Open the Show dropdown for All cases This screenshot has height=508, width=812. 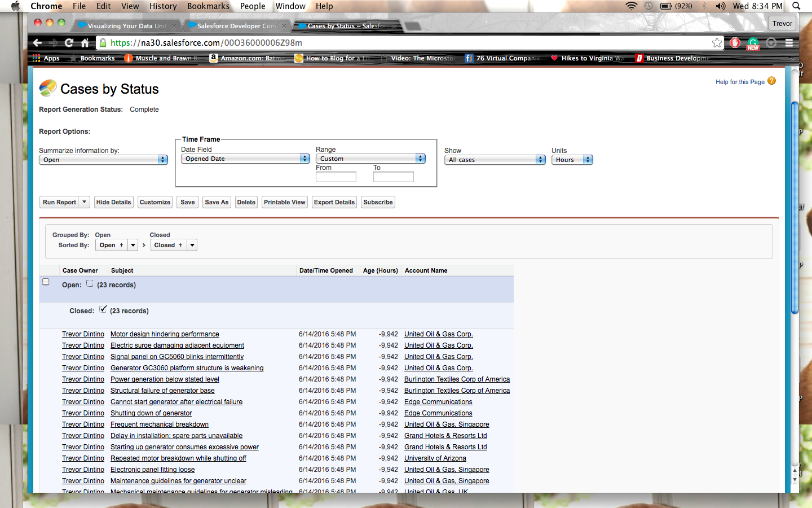coord(495,160)
